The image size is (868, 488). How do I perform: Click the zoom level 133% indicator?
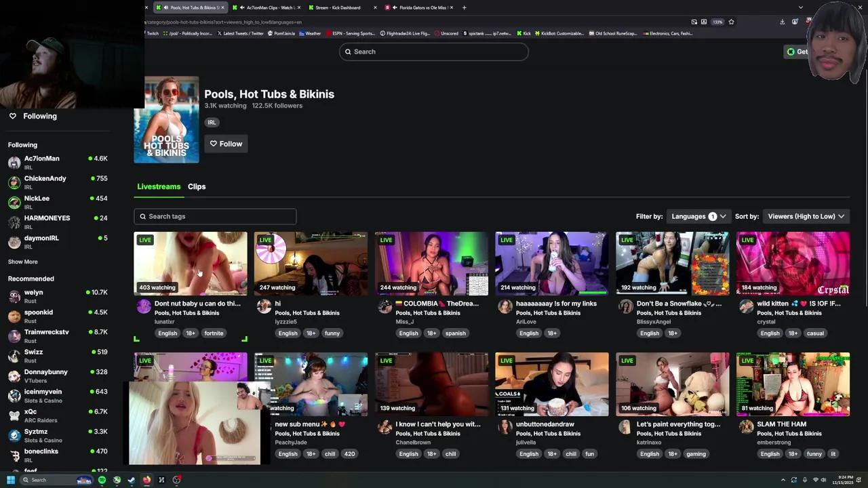[717, 22]
